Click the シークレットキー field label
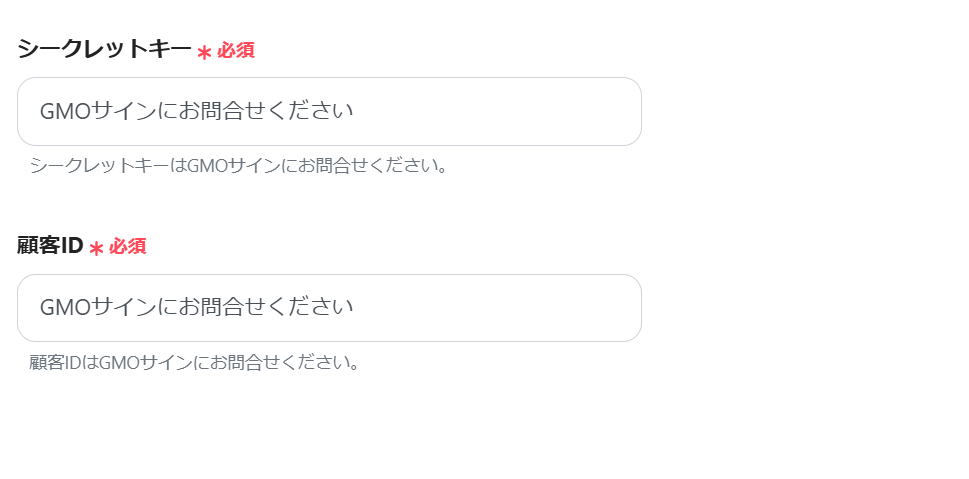This screenshot has height=479, width=969. pyautogui.click(x=104, y=49)
